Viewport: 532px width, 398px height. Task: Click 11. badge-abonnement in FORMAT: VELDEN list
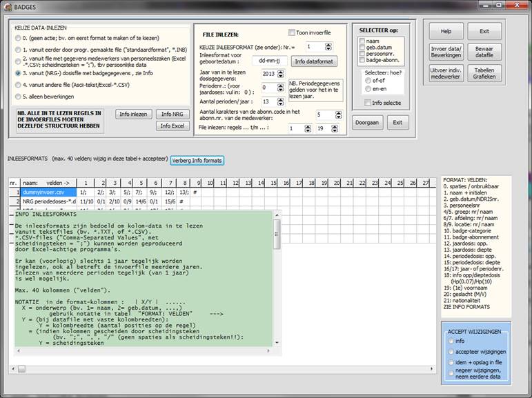(471, 237)
